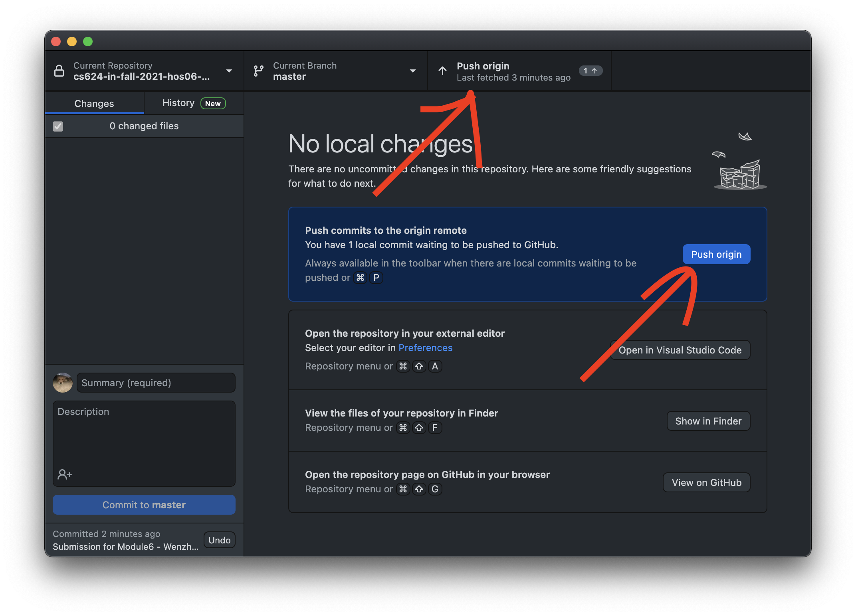Click the repository lock icon
Image resolution: width=856 pixels, height=616 pixels.
59,71
